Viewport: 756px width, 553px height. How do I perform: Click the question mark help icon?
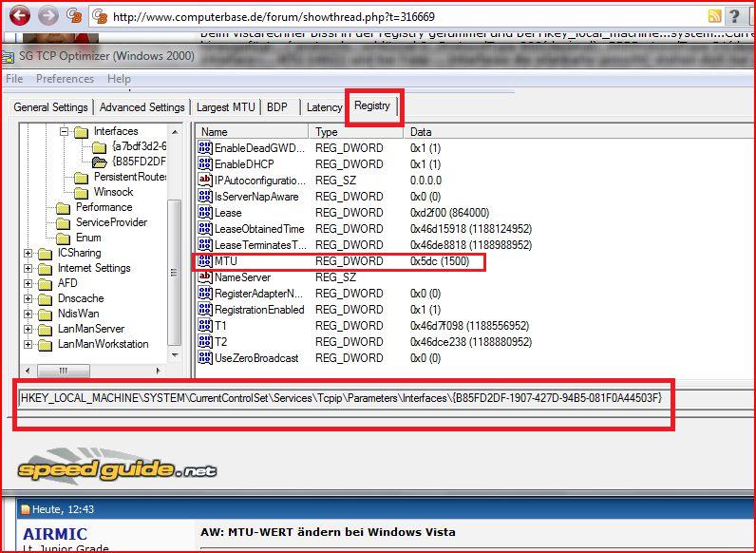click(734, 16)
